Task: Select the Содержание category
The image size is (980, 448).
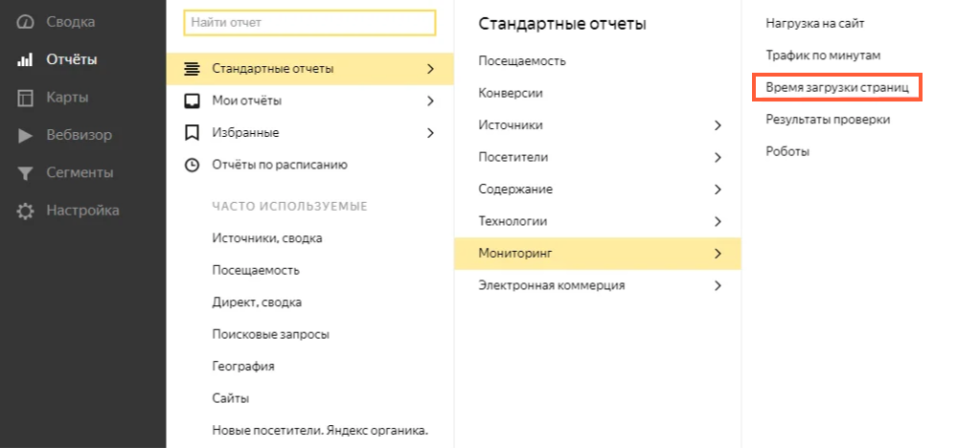Action: [x=598, y=190]
